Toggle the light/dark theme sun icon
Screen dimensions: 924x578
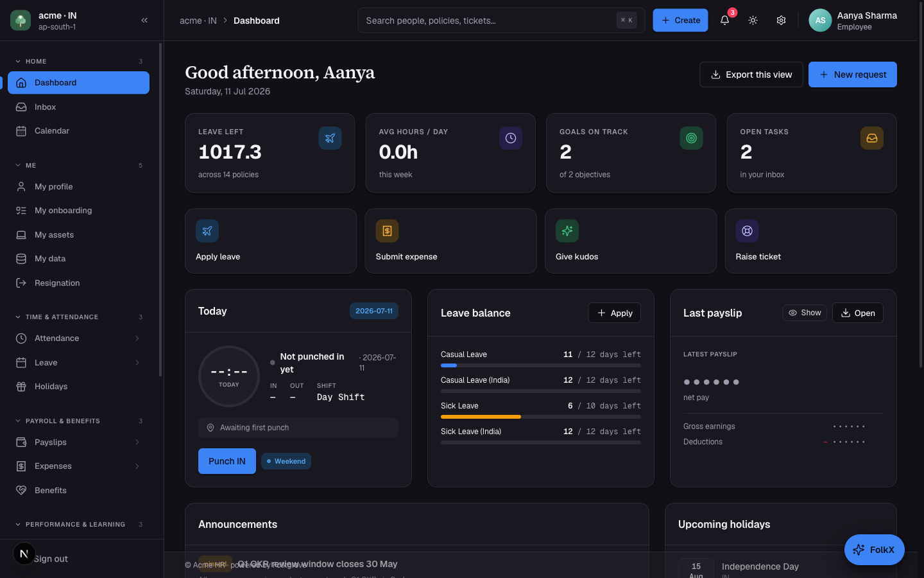click(x=753, y=20)
